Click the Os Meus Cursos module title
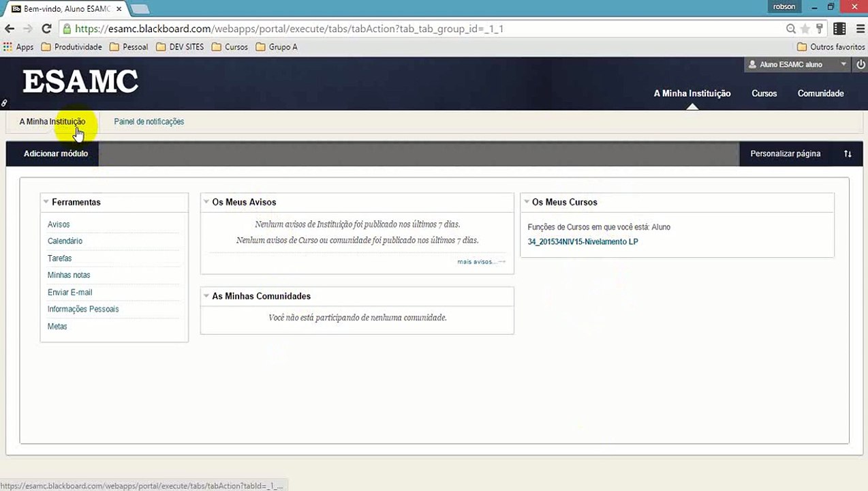 (x=564, y=202)
